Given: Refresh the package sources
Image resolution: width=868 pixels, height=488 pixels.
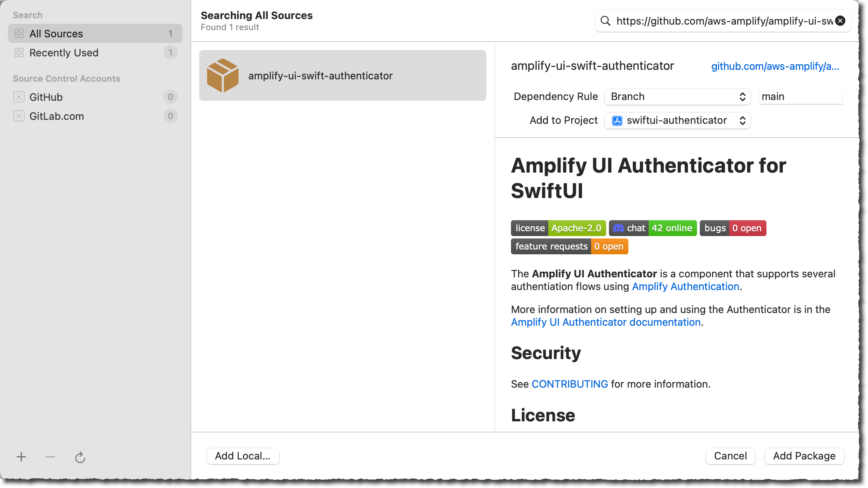Looking at the screenshot, I should tap(80, 457).
